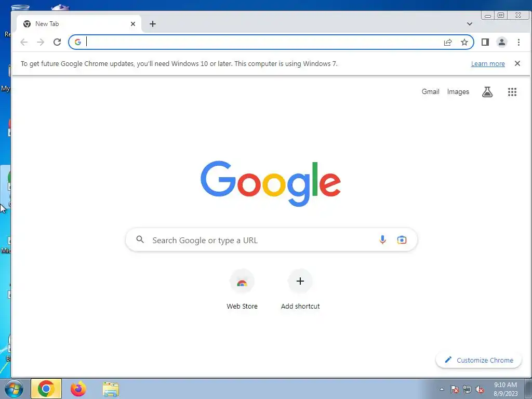Viewport: 532px width, 399px height.
Task: Bookmark this tab with star icon
Action: point(464,42)
